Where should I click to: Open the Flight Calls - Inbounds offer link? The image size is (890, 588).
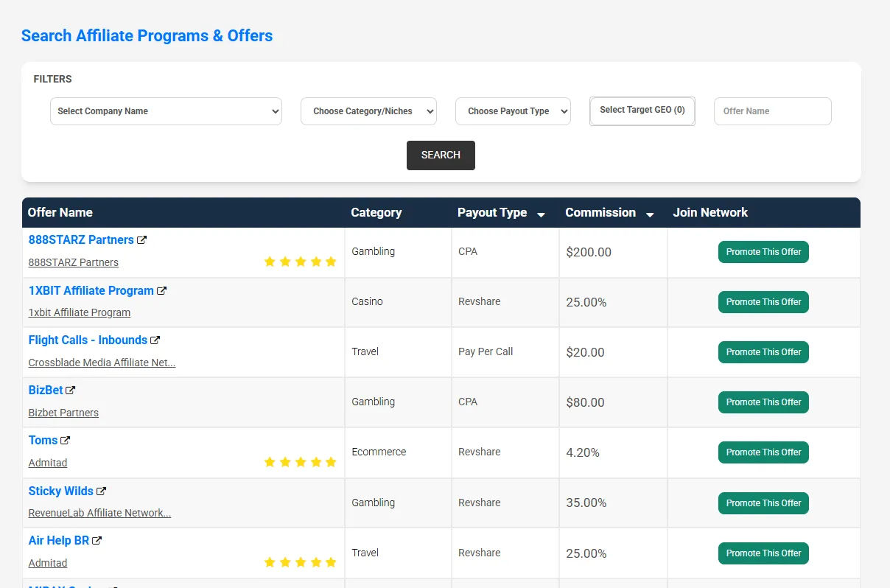coord(88,340)
